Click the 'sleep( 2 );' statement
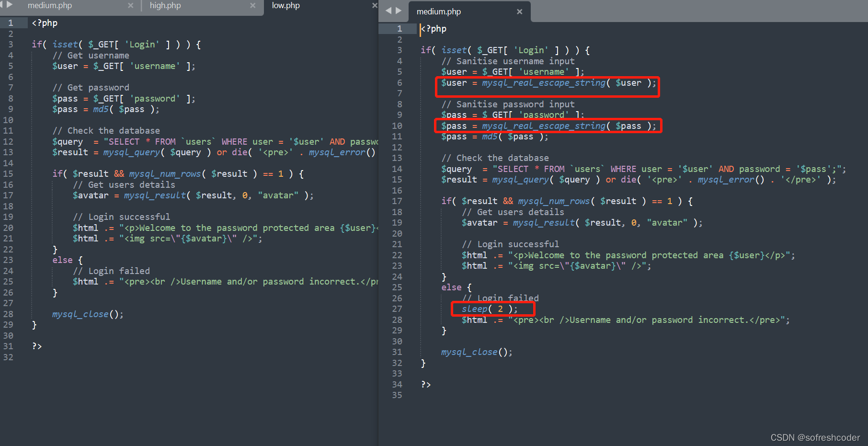Viewport: 868px width, 446px height. pyautogui.click(x=490, y=309)
